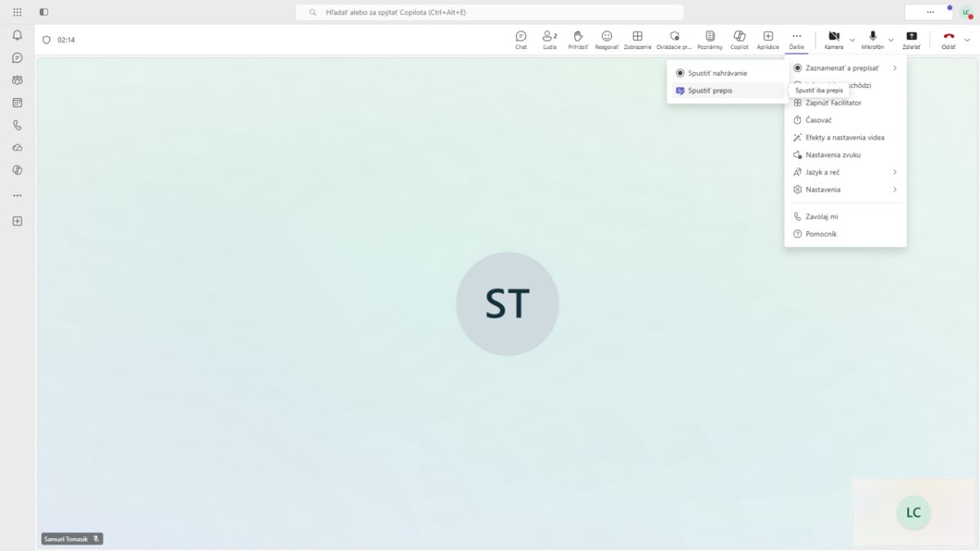Enable Zapnúť Facilitator in the menu
The height and width of the screenshot is (551, 980).
(x=833, y=103)
